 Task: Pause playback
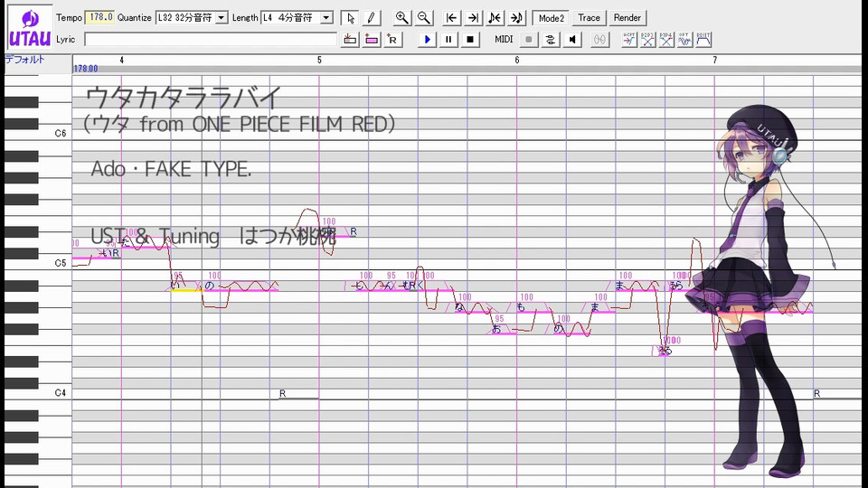click(448, 39)
